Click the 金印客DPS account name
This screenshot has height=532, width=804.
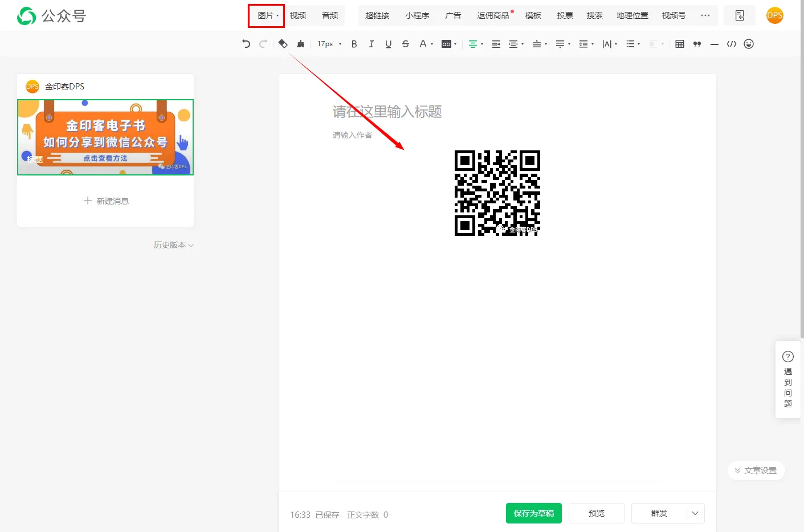pyautogui.click(x=64, y=87)
